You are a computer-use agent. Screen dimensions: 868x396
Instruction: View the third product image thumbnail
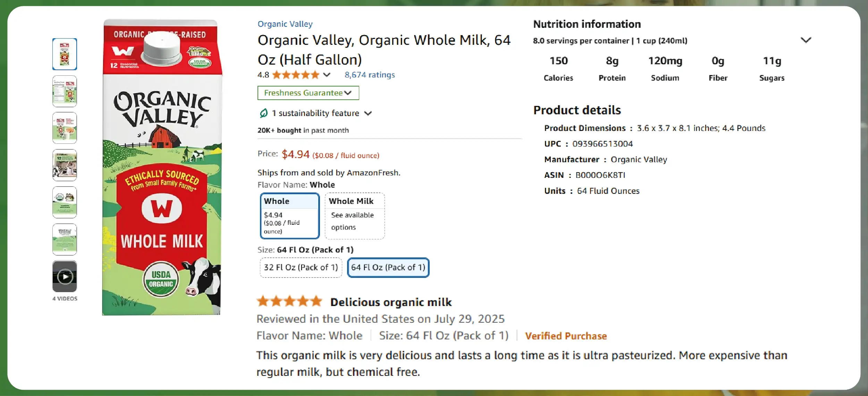[x=65, y=128]
